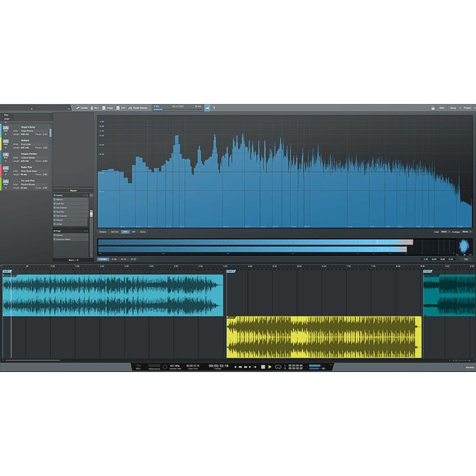The height and width of the screenshot is (476, 476).
Task: Open the Hold dropdown in spectrum meter
Action: pyautogui.click(x=444, y=232)
